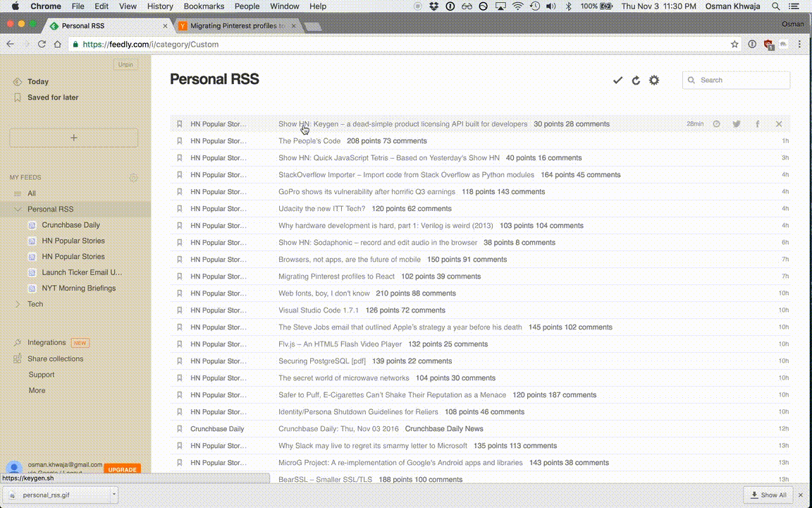Click the Chrome address bar URL
Image resolution: width=812 pixels, height=508 pixels.
(x=151, y=44)
